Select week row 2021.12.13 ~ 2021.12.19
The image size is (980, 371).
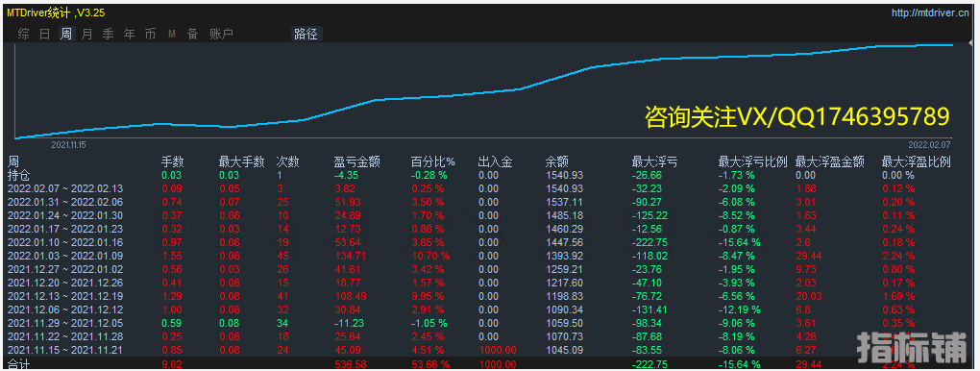(65, 296)
